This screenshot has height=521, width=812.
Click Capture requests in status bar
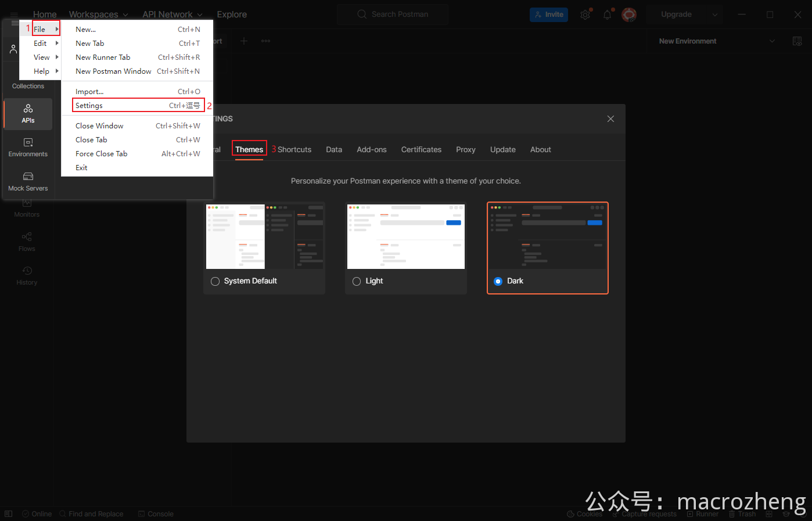644,514
